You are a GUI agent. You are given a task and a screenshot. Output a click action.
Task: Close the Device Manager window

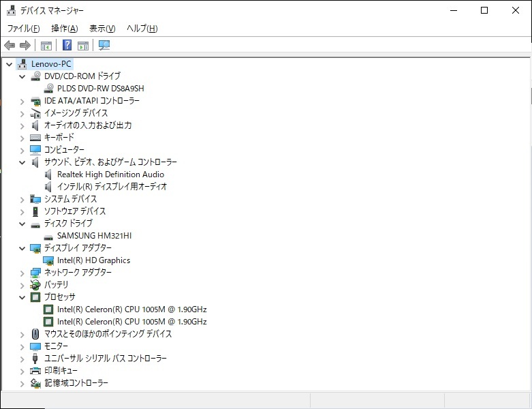516,10
